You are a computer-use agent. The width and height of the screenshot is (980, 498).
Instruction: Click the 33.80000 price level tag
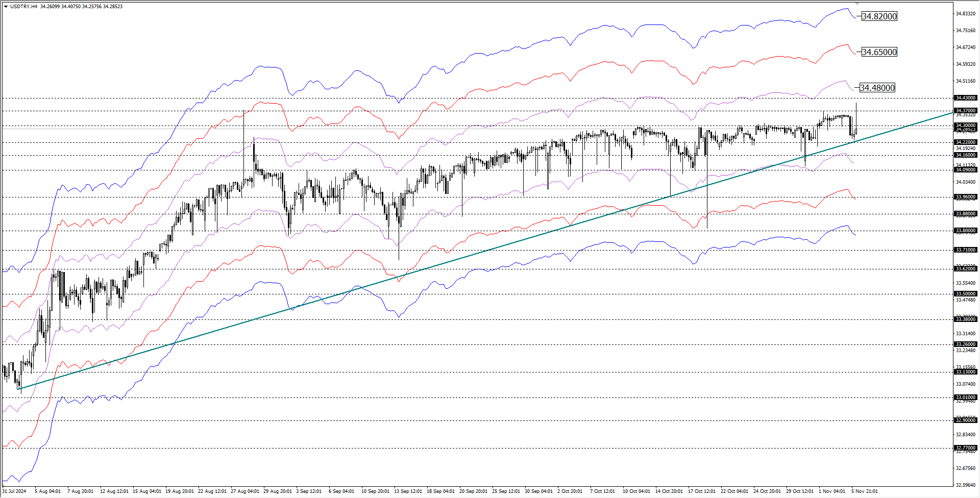click(966, 231)
